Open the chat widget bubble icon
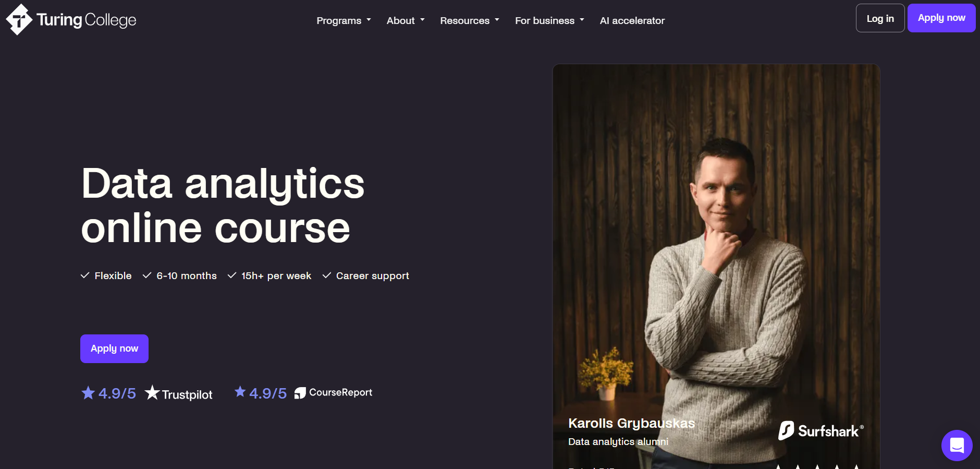 pos(957,446)
